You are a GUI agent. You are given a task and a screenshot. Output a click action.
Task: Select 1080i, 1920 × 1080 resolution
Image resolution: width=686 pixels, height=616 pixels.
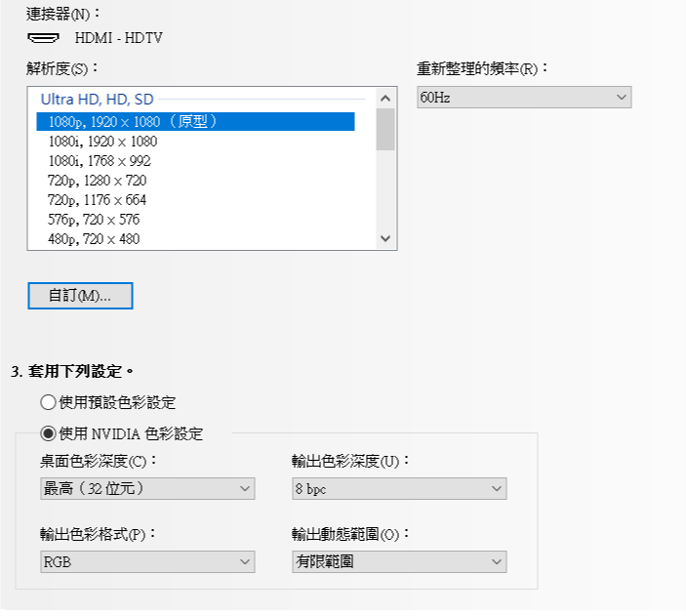(195, 142)
